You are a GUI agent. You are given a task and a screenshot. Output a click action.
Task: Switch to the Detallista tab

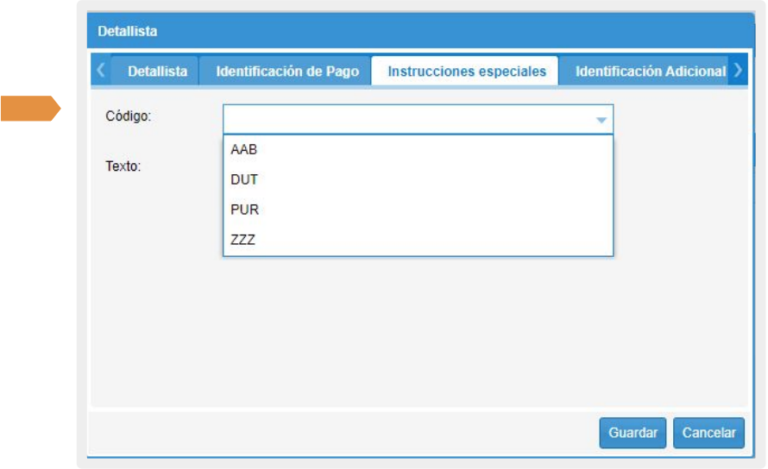tap(157, 72)
